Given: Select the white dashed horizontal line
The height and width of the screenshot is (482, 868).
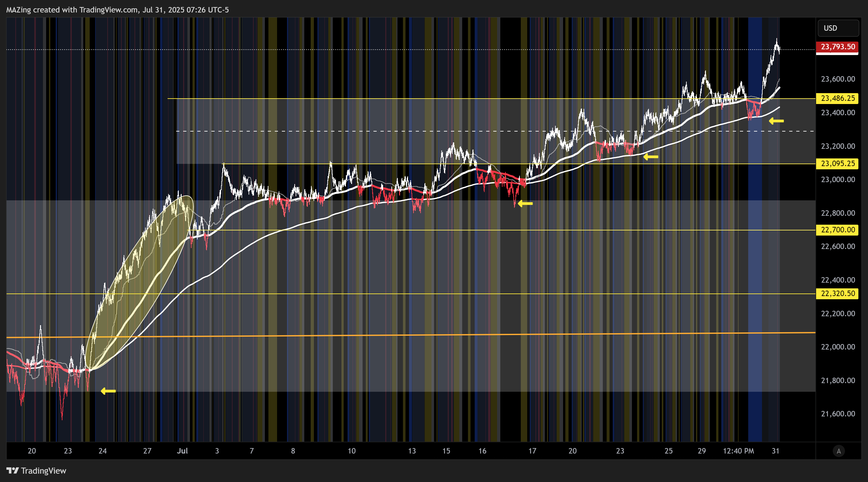Looking at the screenshot, I should point(495,131).
